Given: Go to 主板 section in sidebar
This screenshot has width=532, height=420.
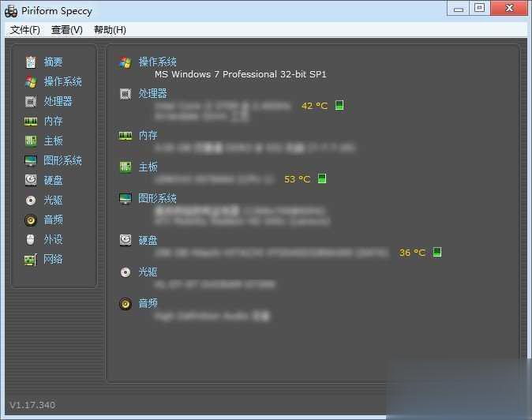Looking at the screenshot, I should pyautogui.click(x=53, y=141).
